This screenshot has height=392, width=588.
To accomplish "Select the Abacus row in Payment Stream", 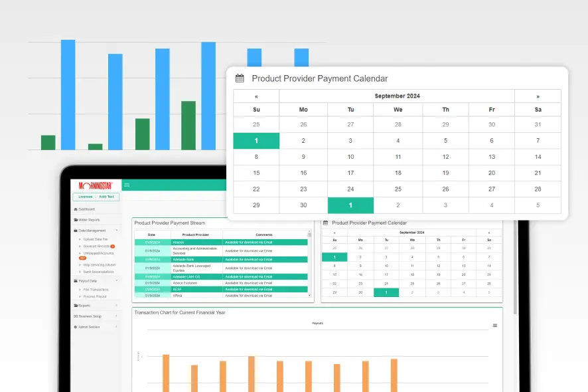I will point(221,243).
